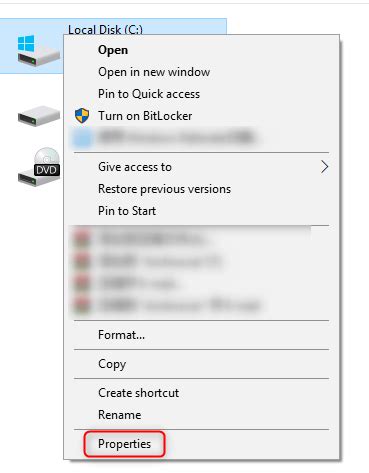The image size is (369, 473).
Task: Choose Open from the context menu
Action: pos(113,50)
